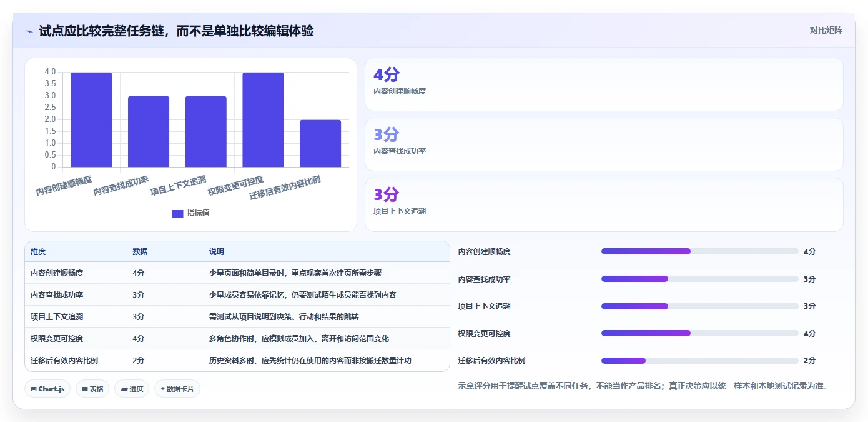
Task: Open the 3分 项目上下文追溯 data card
Action: click(604, 204)
